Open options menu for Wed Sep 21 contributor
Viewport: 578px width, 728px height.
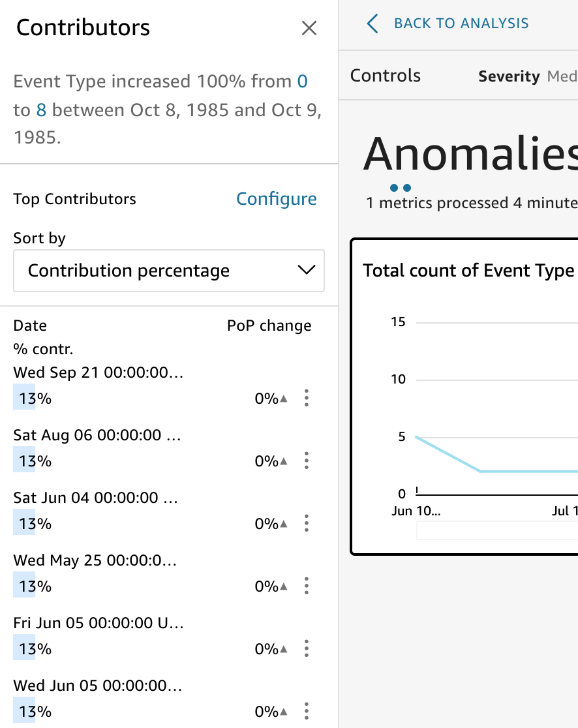307,398
